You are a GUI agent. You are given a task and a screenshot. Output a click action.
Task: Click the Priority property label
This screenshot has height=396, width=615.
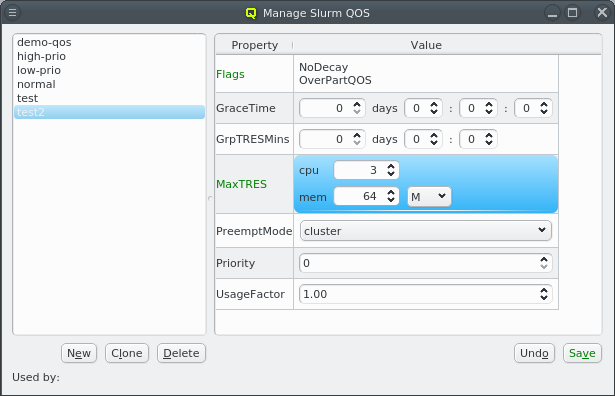235,263
